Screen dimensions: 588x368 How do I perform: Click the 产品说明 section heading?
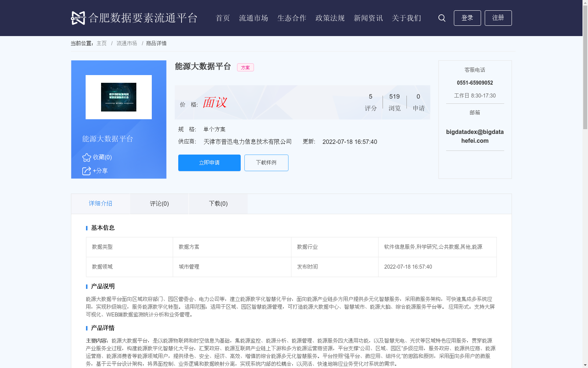pos(103,286)
